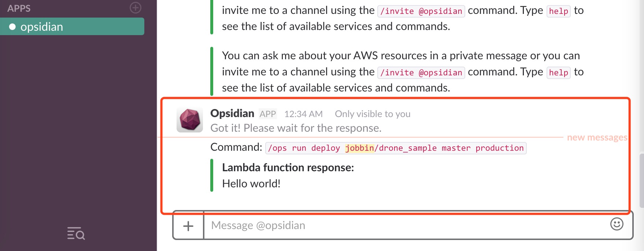The height and width of the screenshot is (251, 644).
Task: Click the highlighted "jobbin" word in command
Action: point(359,148)
